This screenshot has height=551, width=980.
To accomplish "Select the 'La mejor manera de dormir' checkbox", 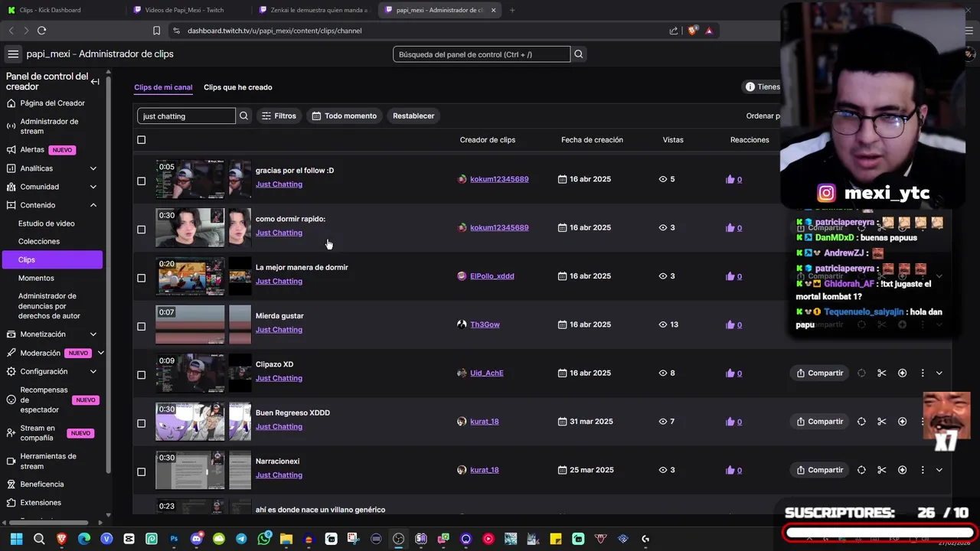I will [x=141, y=278].
